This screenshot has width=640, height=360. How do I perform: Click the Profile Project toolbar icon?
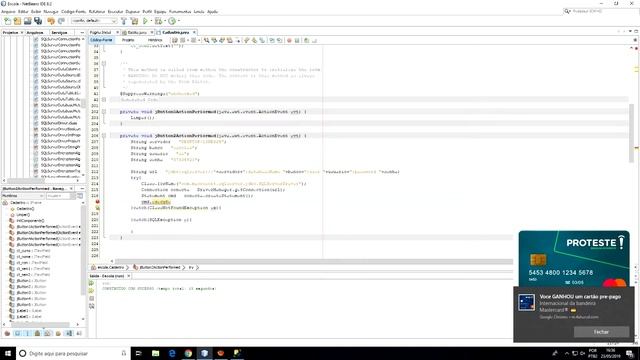[x=172, y=21]
